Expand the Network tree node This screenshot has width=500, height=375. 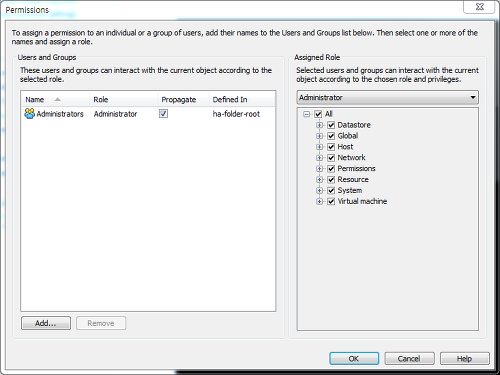(320, 158)
